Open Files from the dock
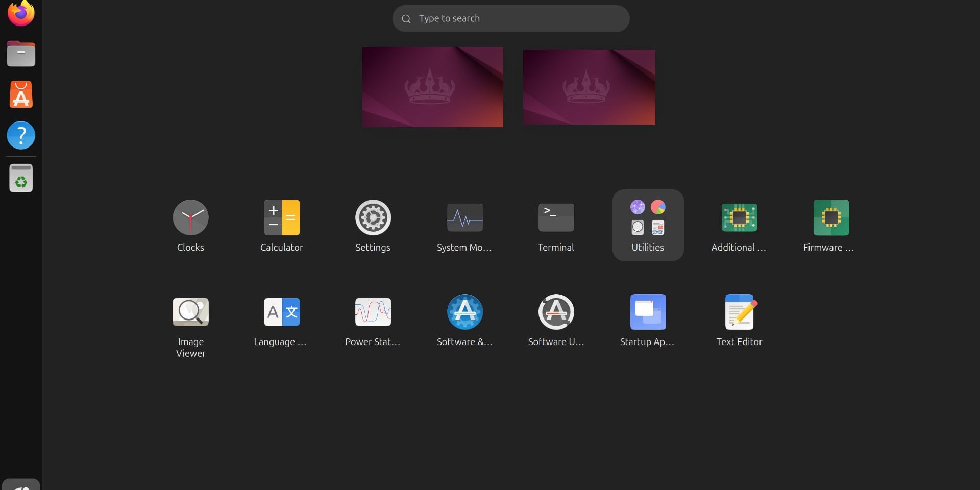The image size is (980, 490). pyautogui.click(x=21, y=54)
